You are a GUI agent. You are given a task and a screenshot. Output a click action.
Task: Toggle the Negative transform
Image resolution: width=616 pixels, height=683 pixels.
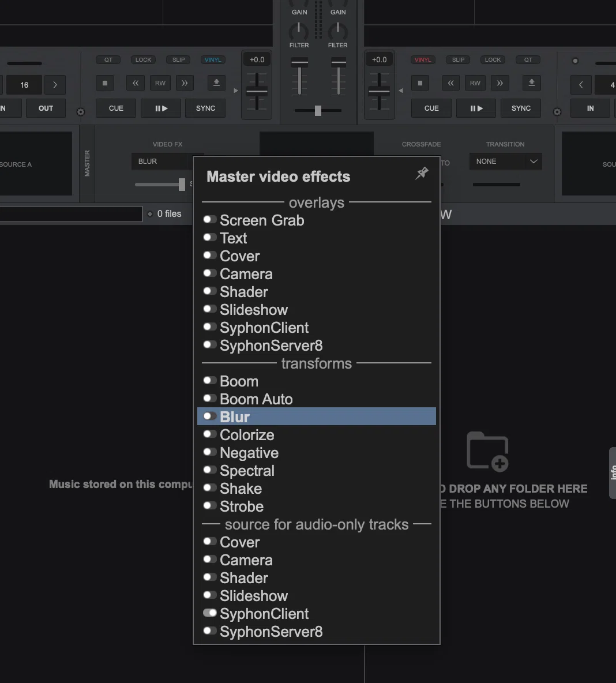[x=210, y=452]
